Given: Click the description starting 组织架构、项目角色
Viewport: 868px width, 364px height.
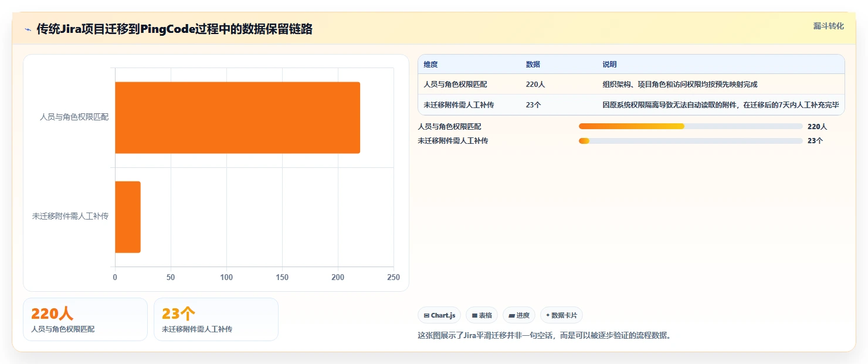Looking at the screenshot, I should point(680,85).
